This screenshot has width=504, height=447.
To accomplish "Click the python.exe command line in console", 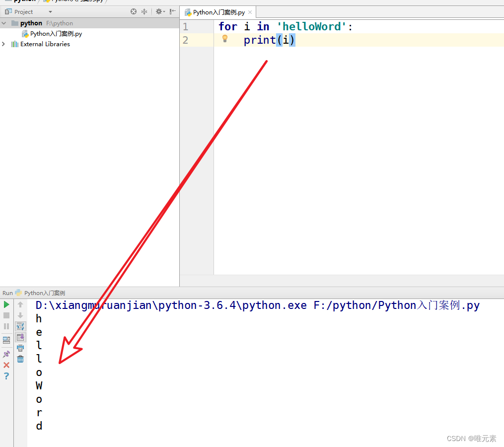I will pos(258,305).
